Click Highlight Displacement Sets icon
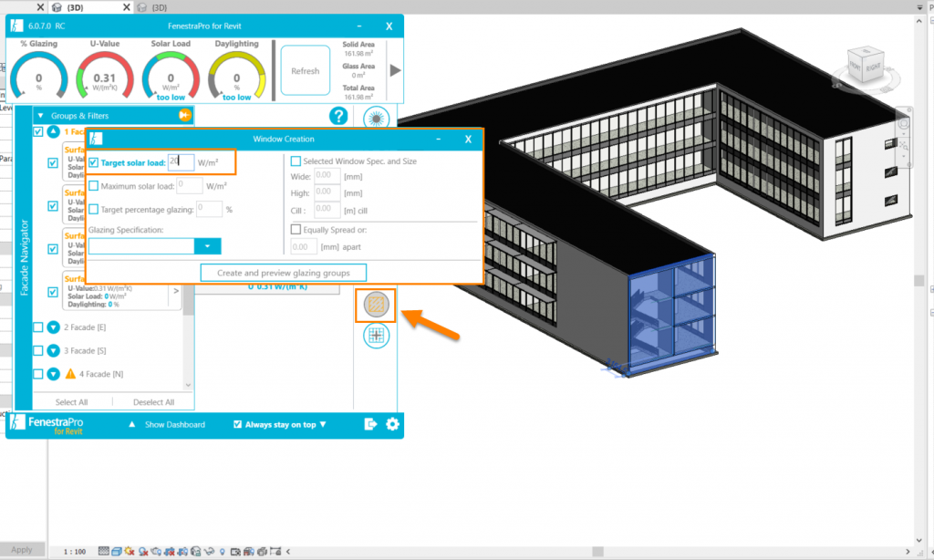934x560 pixels. pyautogui.click(x=262, y=552)
